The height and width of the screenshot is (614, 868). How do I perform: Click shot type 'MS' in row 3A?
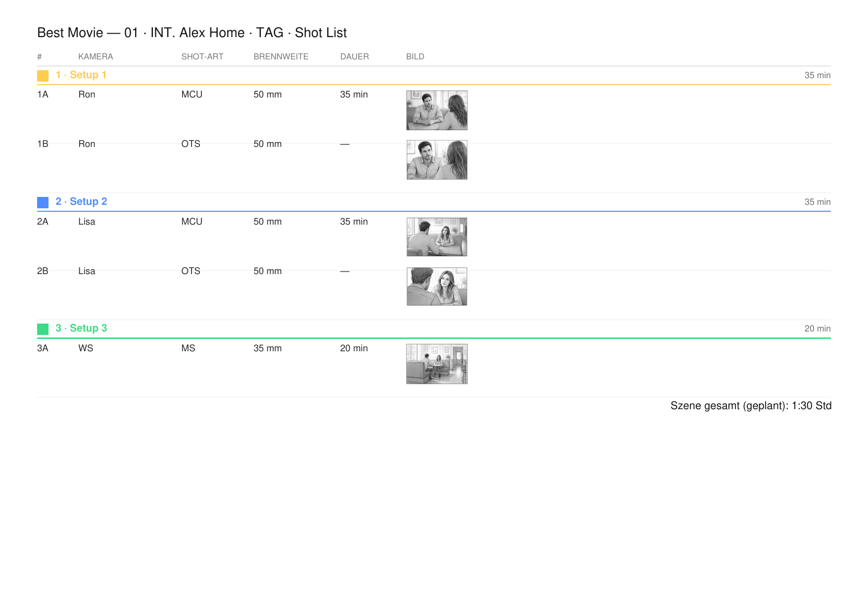coord(188,348)
